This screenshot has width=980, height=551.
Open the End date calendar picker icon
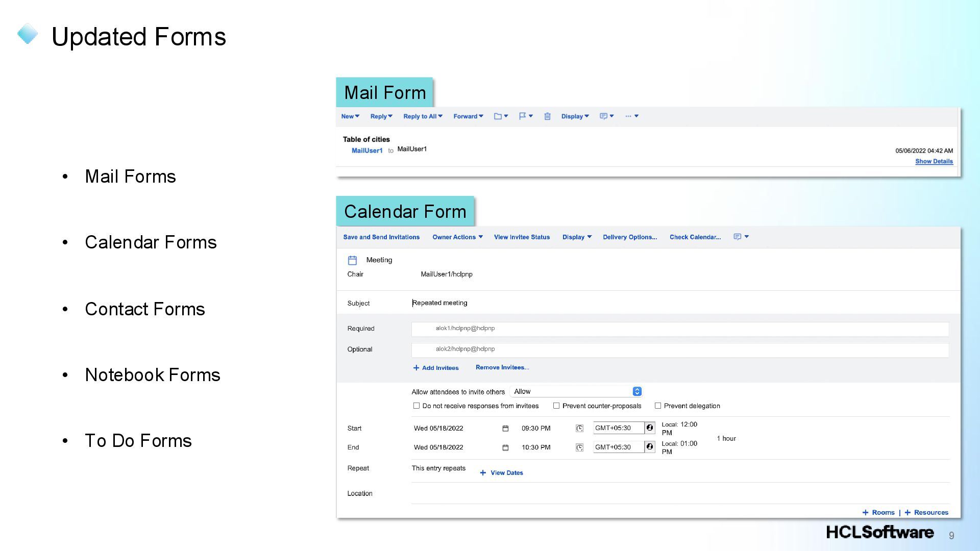505,447
